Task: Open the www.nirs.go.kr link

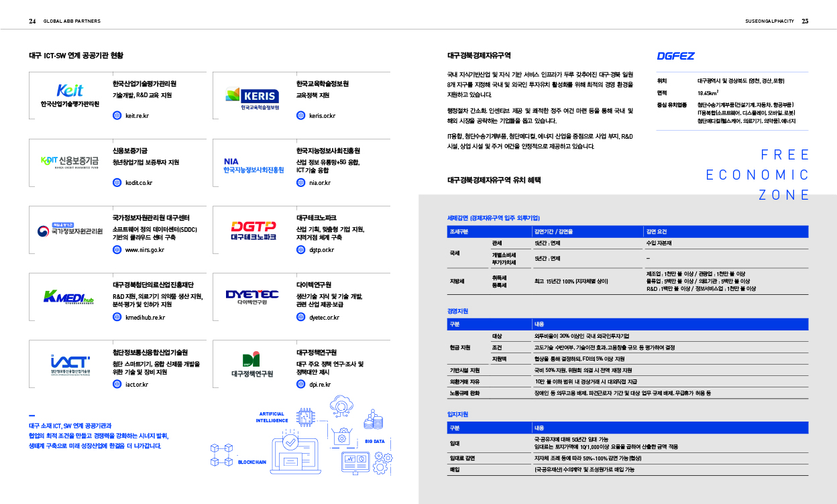Action: pyautogui.click(x=145, y=250)
